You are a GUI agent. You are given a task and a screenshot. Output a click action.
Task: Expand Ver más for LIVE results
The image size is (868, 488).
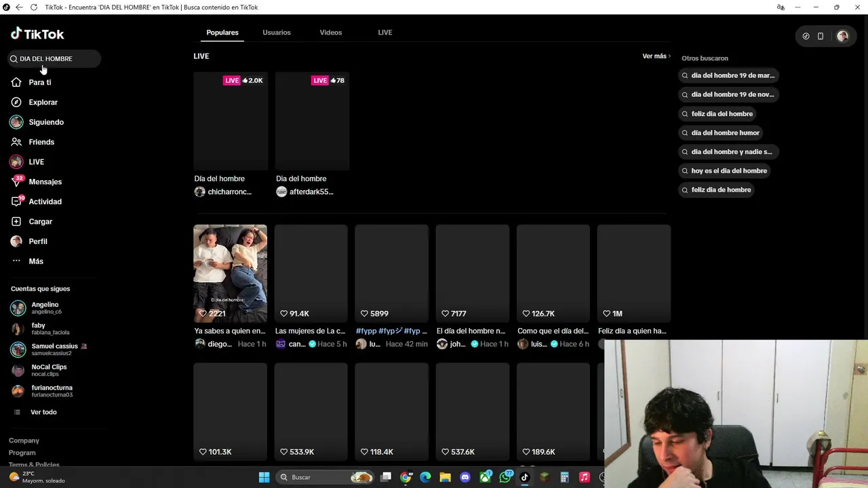(656, 56)
